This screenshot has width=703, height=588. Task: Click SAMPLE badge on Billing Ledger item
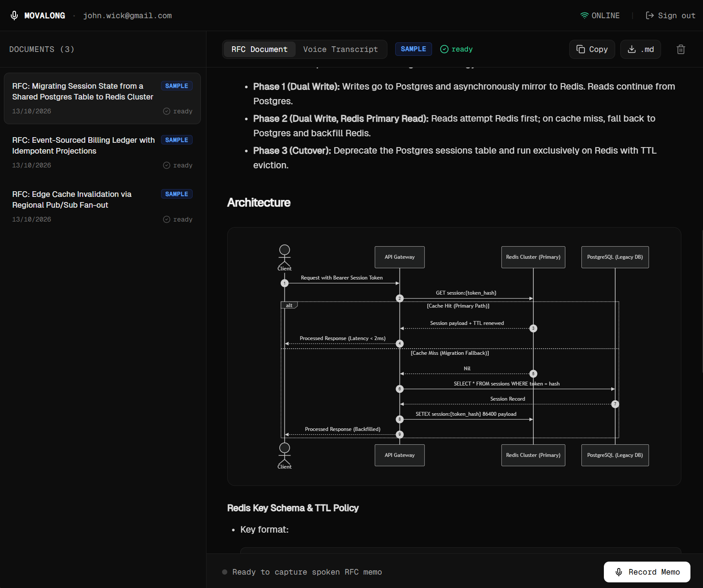tap(177, 140)
